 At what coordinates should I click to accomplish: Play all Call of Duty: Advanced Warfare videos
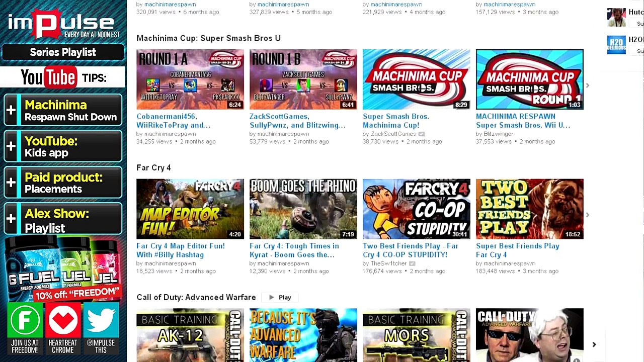280,298
